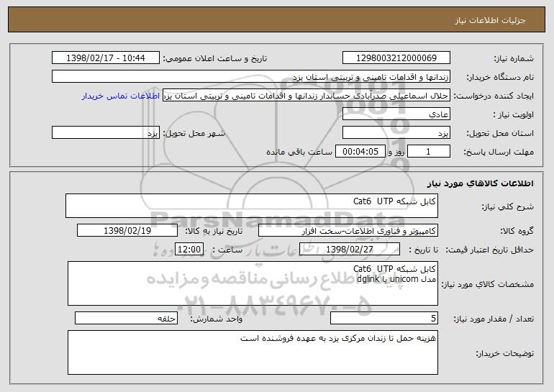Click the label تعداد / مقدار مورد نیاز

pos(494,319)
